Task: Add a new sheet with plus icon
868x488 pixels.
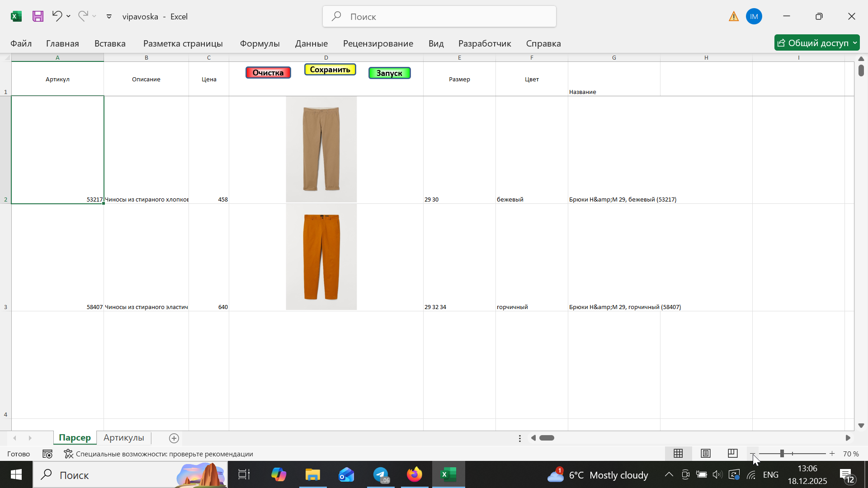Action: 174,438
